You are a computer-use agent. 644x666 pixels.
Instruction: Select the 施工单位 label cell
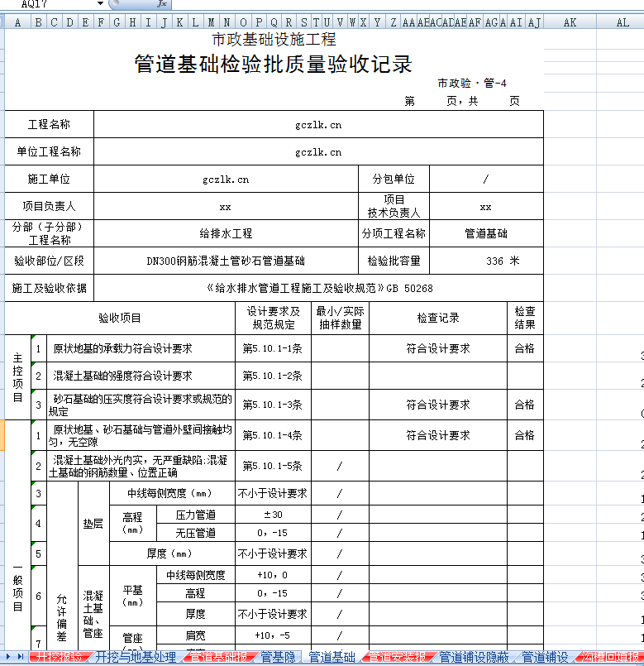[49, 179]
